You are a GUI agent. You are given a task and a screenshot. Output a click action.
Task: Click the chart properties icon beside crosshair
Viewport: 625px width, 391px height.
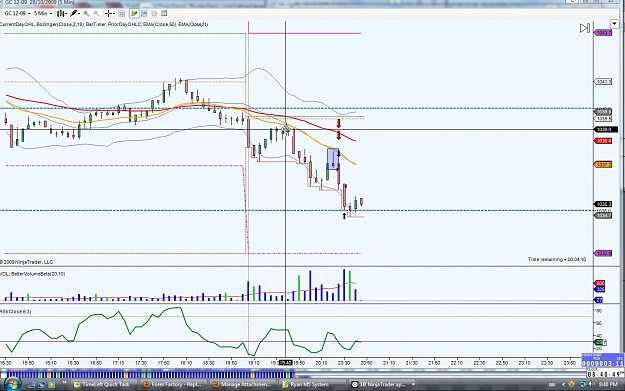(x=122, y=14)
